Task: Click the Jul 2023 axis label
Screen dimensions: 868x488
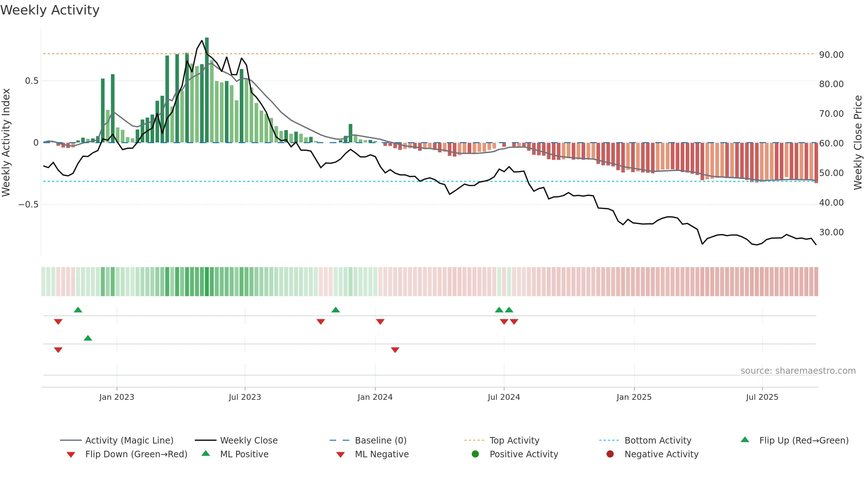Action: click(x=245, y=397)
